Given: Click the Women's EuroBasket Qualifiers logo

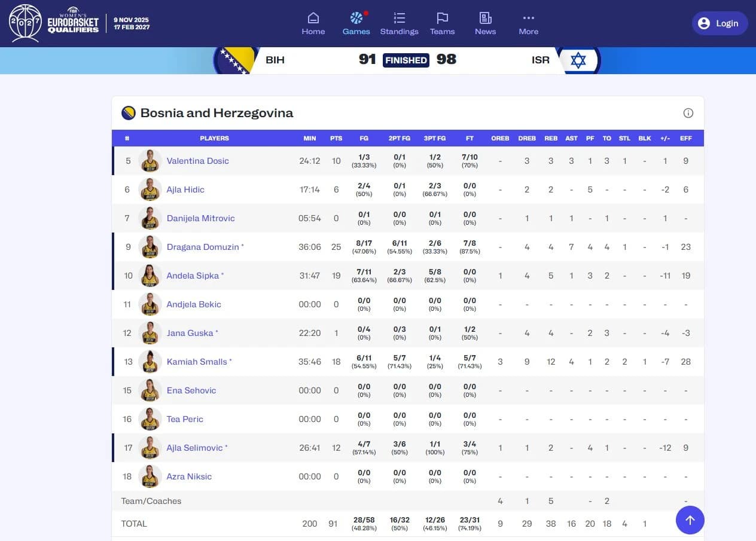Looking at the screenshot, I should click(x=54, y=23).
